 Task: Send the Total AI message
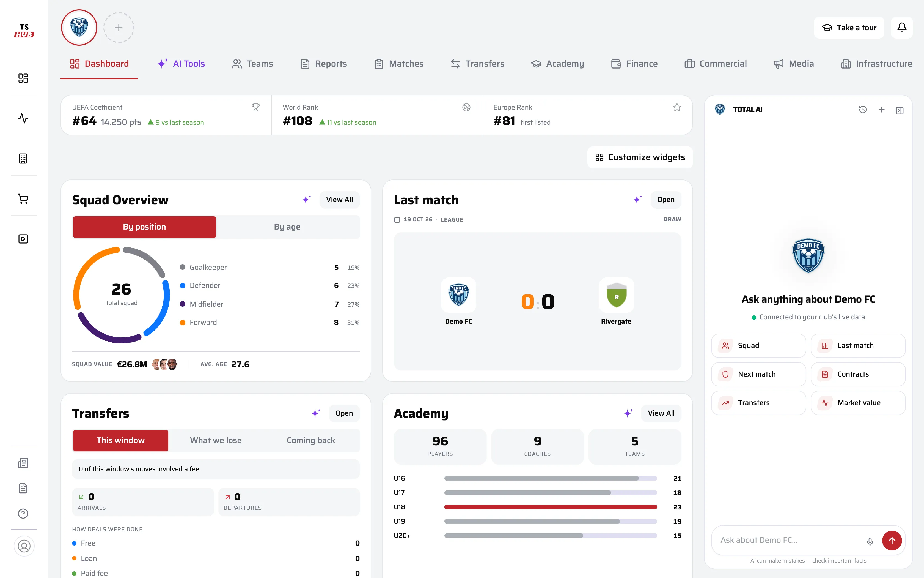pos(892,541)
